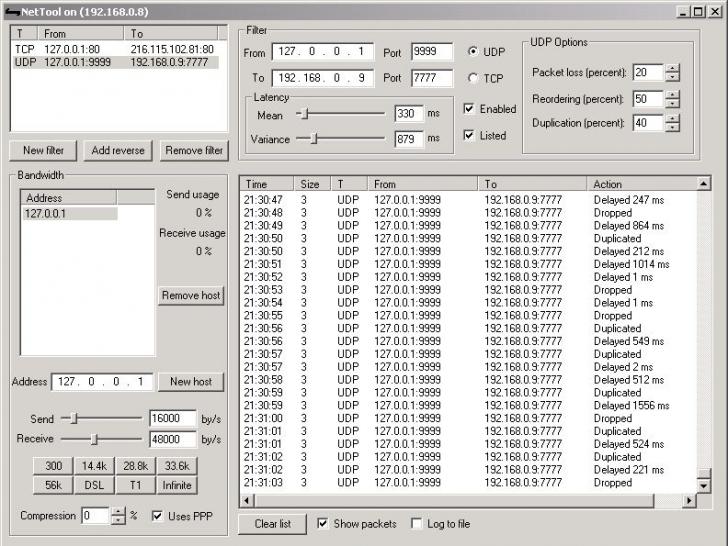Toggle the Listed checkbox
Image resolution: width=728 pixels, height=546 pixels.
coord(469,135)
